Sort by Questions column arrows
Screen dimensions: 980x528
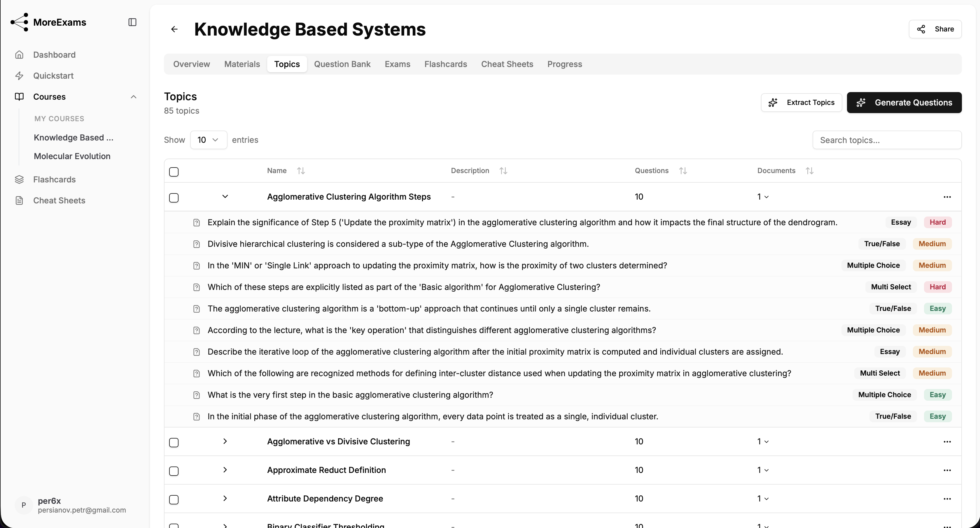click(683, 171)
